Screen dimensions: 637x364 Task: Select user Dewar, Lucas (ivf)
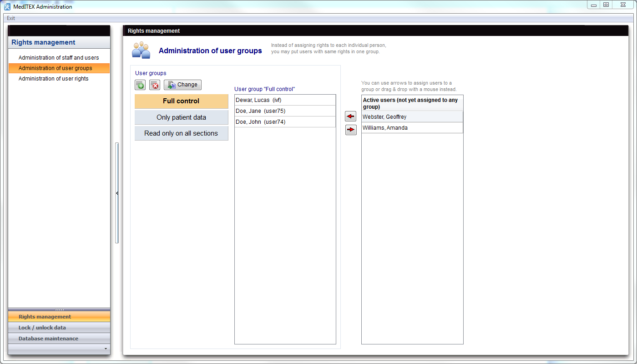pyautogui.click(x=285, y=100)
